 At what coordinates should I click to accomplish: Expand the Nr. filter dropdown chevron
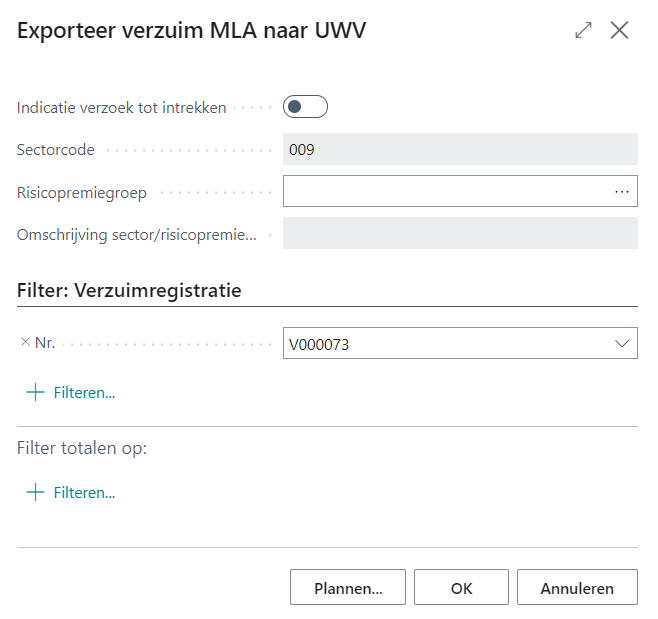pyautogui.click(x=622, y=344)
